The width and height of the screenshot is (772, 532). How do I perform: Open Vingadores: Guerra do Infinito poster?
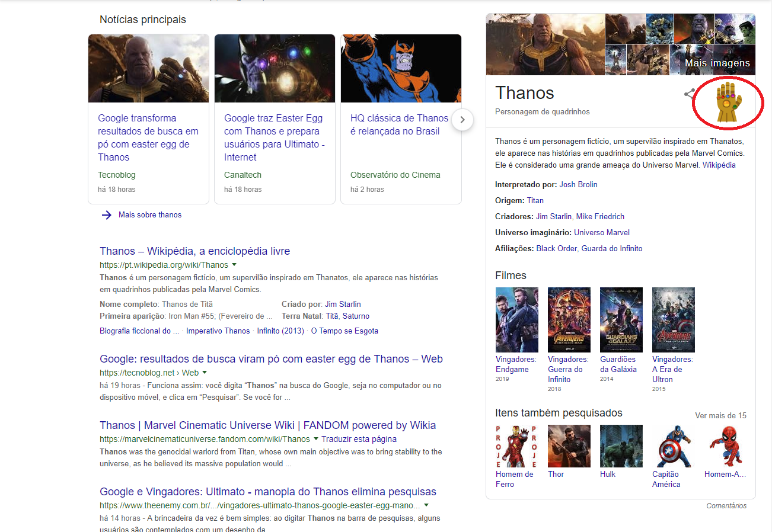pyautogui.click(x=569, y=320)
